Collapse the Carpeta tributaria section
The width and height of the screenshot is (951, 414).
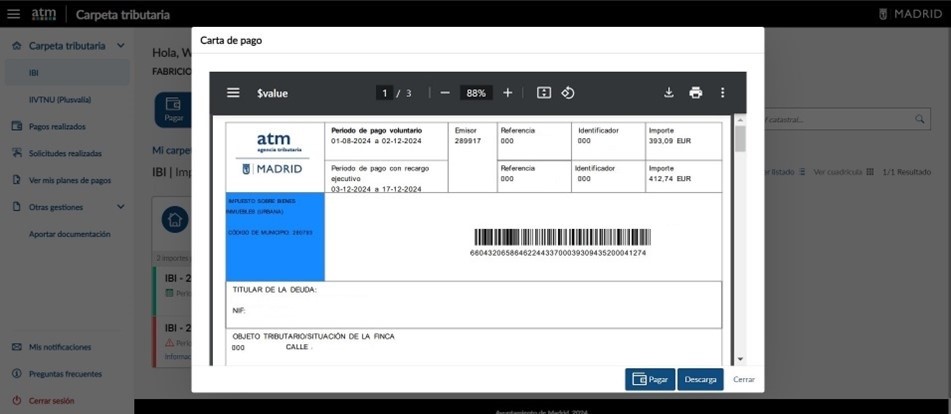121,46
